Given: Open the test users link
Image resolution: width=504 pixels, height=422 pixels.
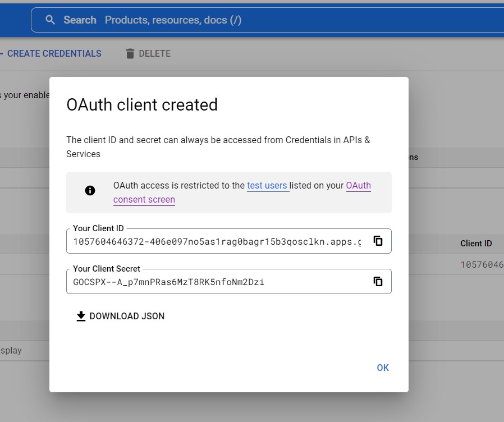Looking at the screenshot, I should pyautogui.click(x=268, y=186).
